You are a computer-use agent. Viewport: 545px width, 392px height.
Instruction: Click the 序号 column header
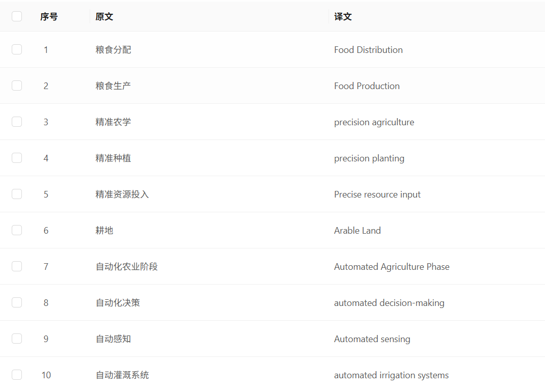click(49, 17)
